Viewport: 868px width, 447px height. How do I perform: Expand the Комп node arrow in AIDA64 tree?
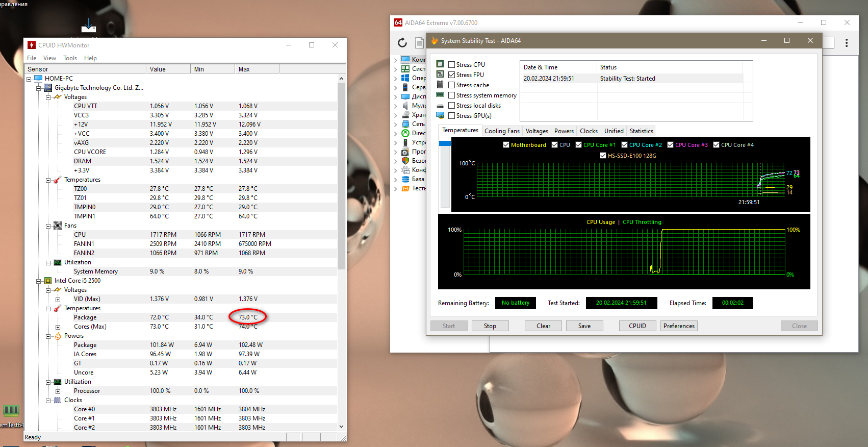coord(395,60)
